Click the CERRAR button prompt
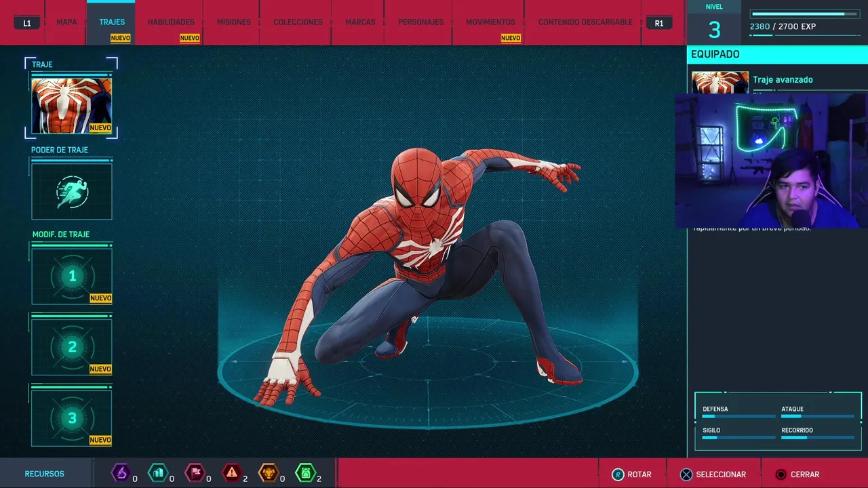Image resolution: width=868 pixels, height=488 pixels. (x=797, y=474)
